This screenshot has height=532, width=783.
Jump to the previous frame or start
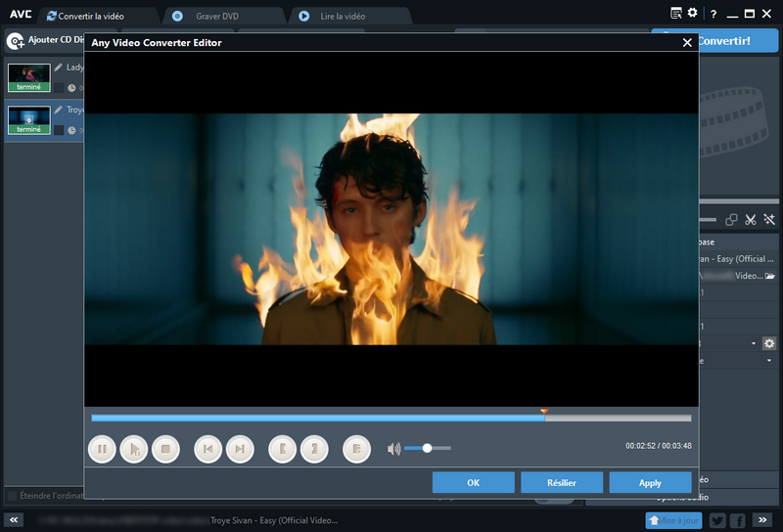pos(207,449)
